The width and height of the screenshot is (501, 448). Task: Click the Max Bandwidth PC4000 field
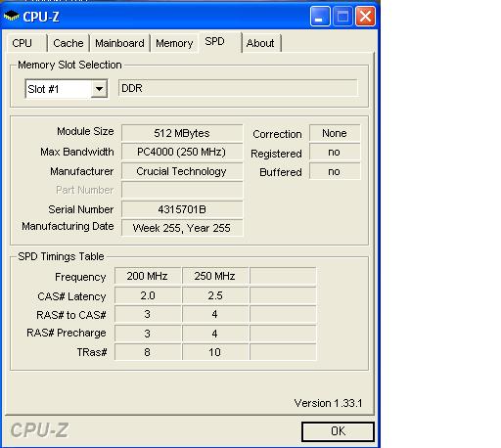pyautogui.click(x=182, y=152)
